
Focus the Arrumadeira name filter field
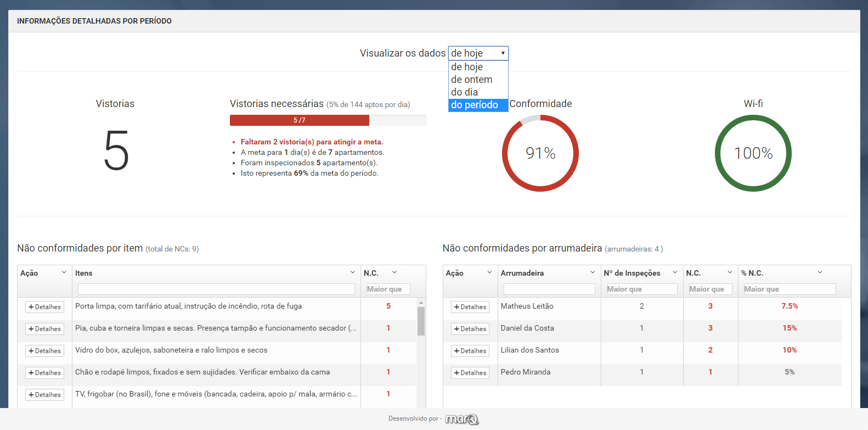(549, 289)
